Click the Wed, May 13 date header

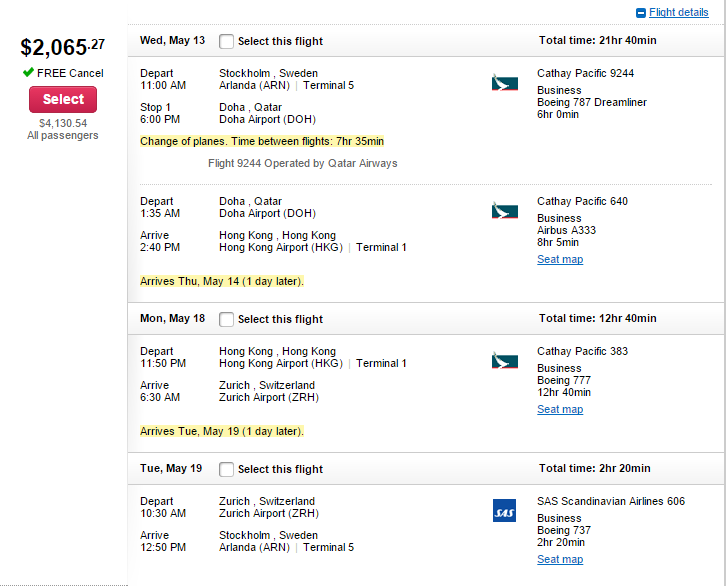tap(172, 41)
